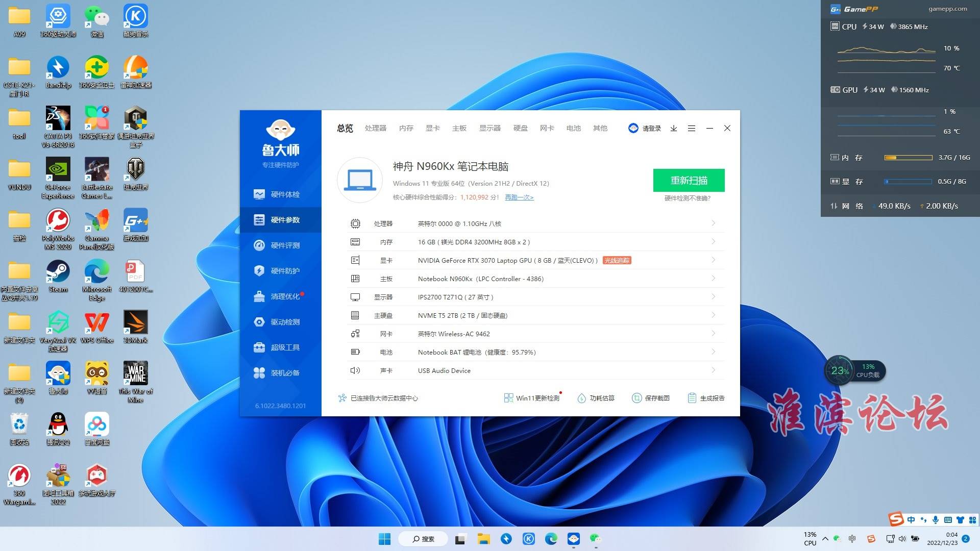
Task: Click 再跑一次 link
Action: (519, 197)
